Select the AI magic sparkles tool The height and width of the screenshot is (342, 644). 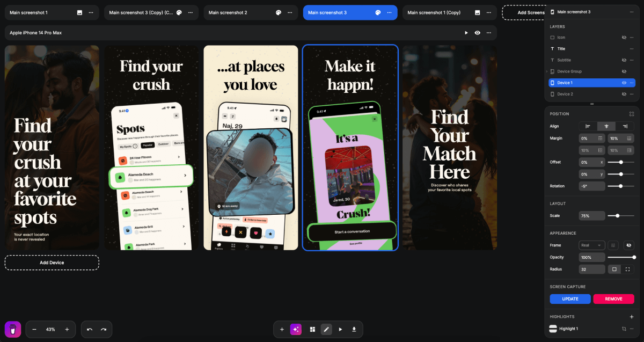296,329
